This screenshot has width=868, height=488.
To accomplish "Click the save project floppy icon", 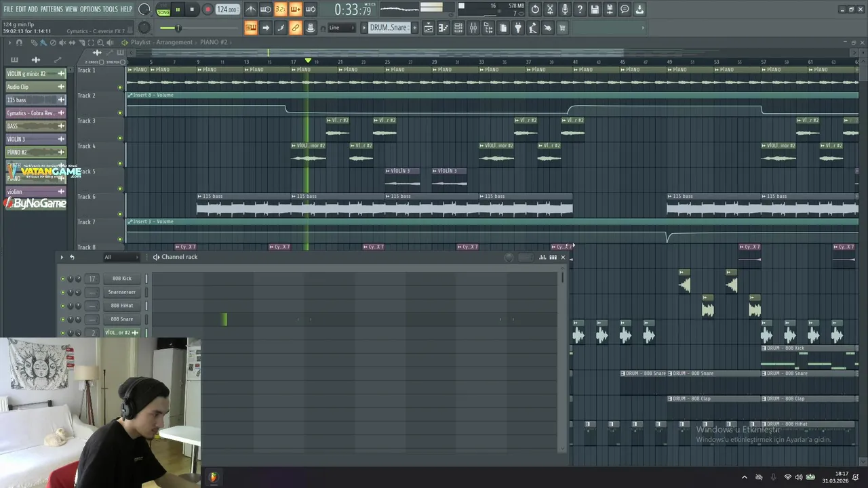I will coord(594,9).
